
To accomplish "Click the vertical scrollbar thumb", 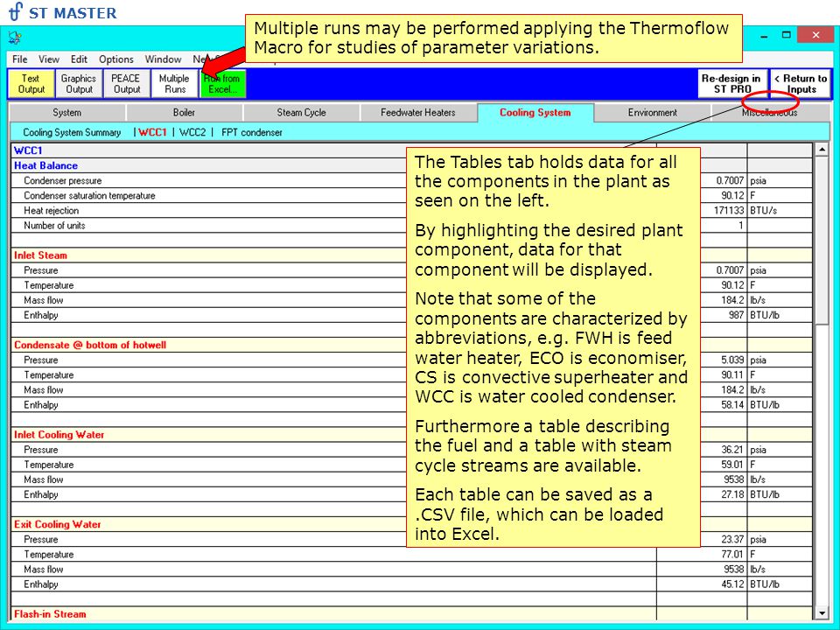I will [x=822, y=240].
